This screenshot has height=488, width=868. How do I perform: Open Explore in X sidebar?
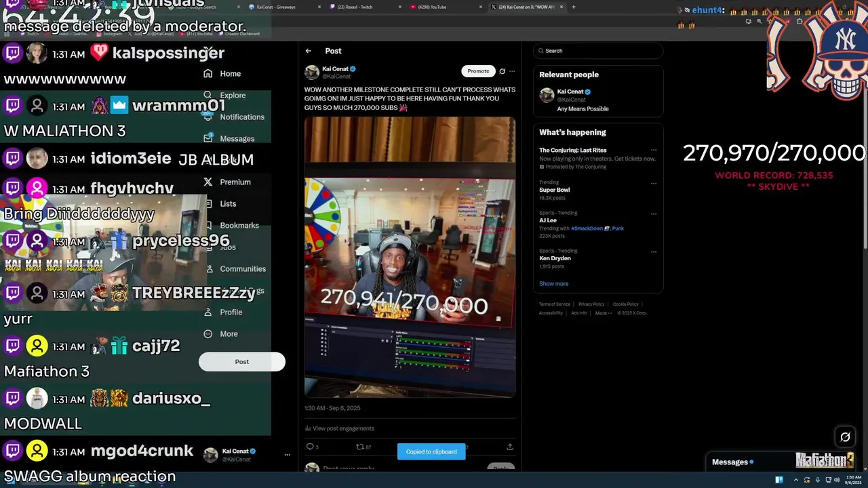pyautogui.click(x=224, y=95)
